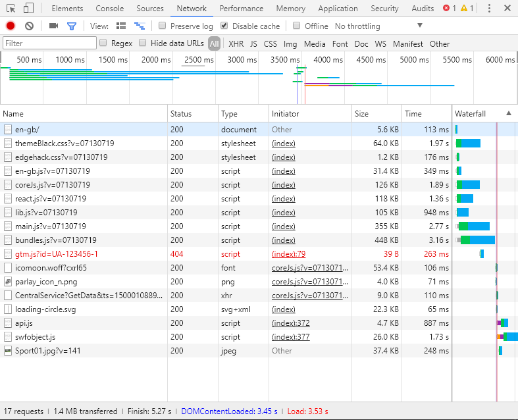Click the inspect element cursor icon

point(11,9)
